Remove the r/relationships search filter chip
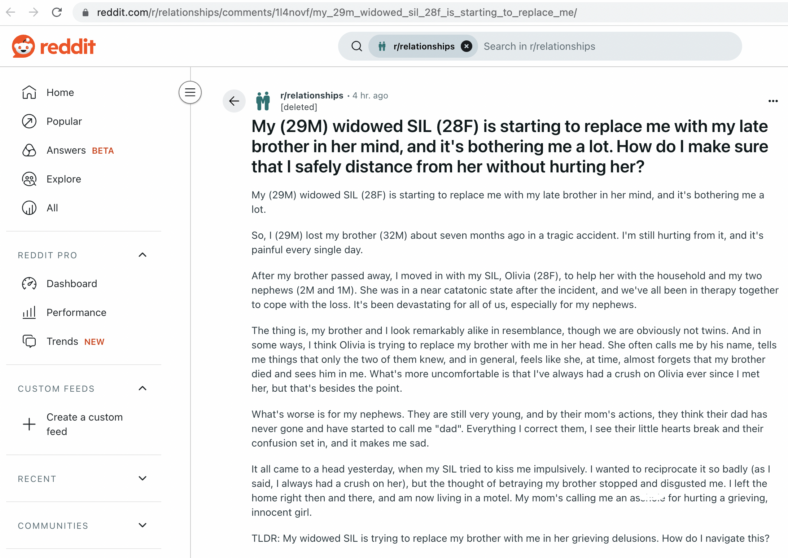788x558 pixels. point(466,46)
